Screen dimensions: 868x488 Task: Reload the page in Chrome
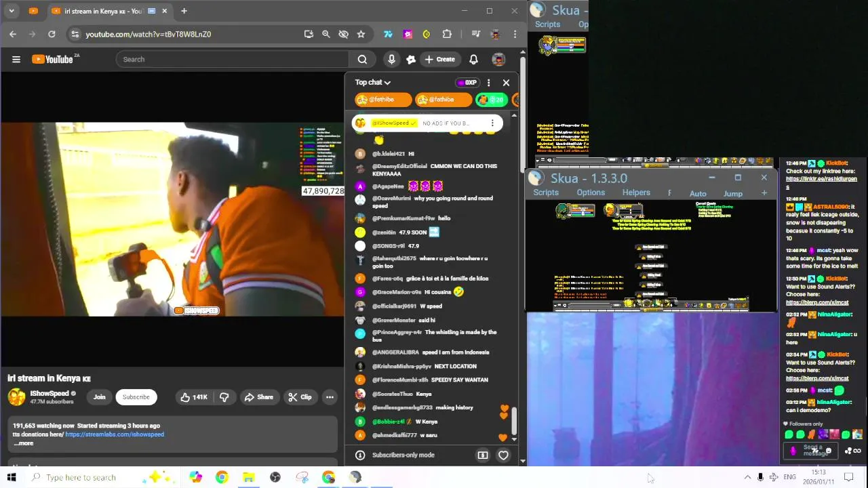pos(52,34)
